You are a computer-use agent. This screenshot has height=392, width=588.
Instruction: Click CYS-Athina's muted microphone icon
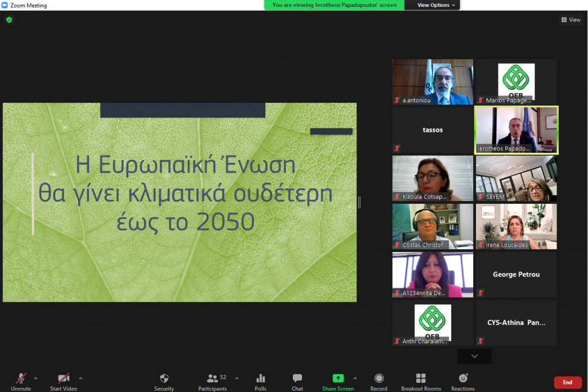(x=481, y=341)
